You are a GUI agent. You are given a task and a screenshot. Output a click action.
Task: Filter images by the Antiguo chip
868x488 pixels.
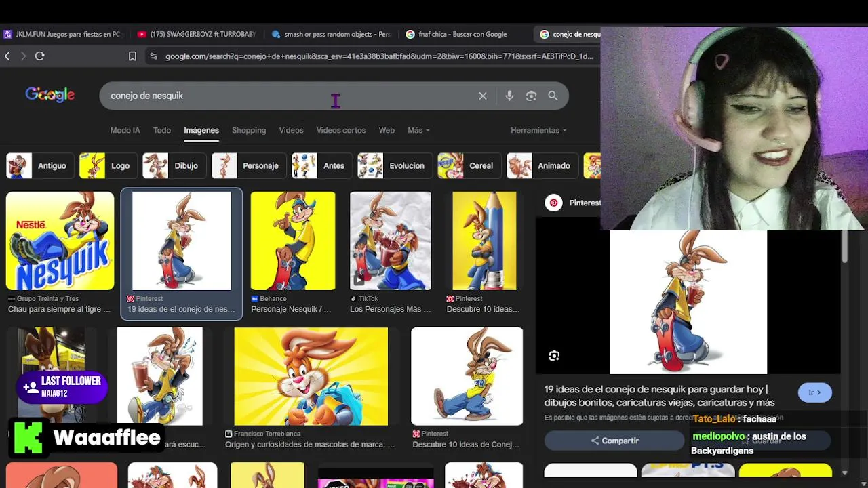pyautogui.click(x=39, y=165)
